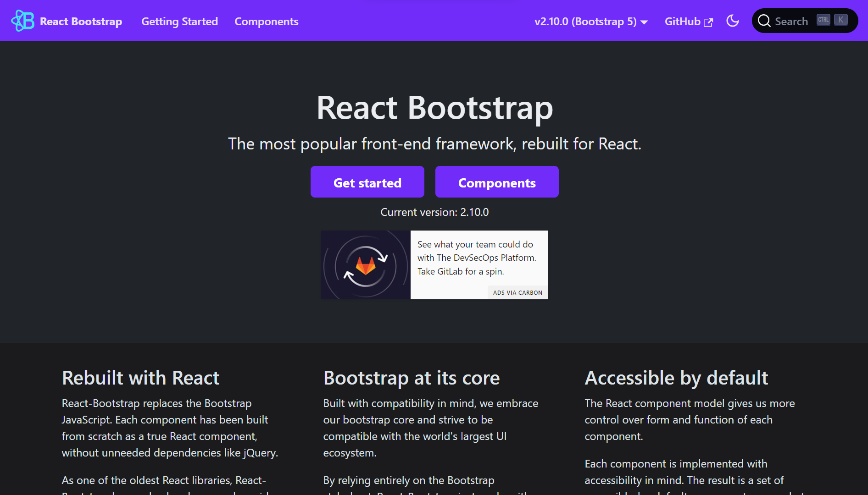Expand the v2.10.0 (Bootstrap 5) version dropdown
Viewport: 868px width, 495px height.
click(x=591, y=22)
